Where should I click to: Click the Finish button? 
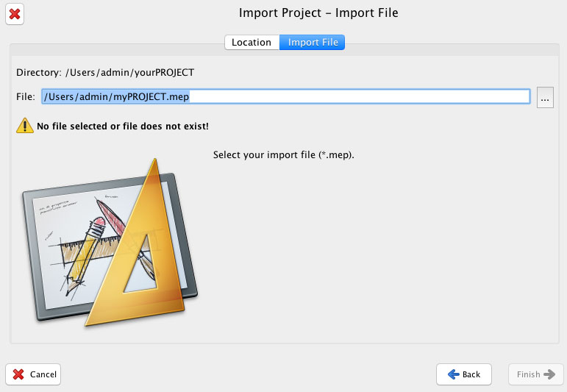(535, 374)
